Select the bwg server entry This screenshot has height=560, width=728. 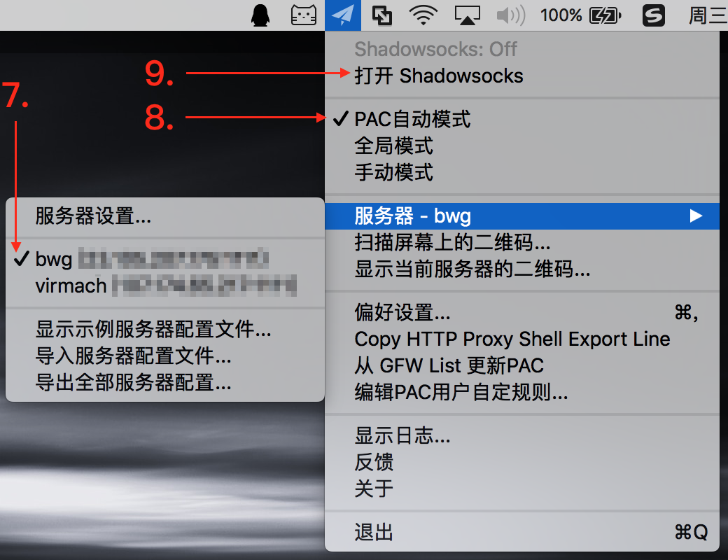(x=164, y=259)
